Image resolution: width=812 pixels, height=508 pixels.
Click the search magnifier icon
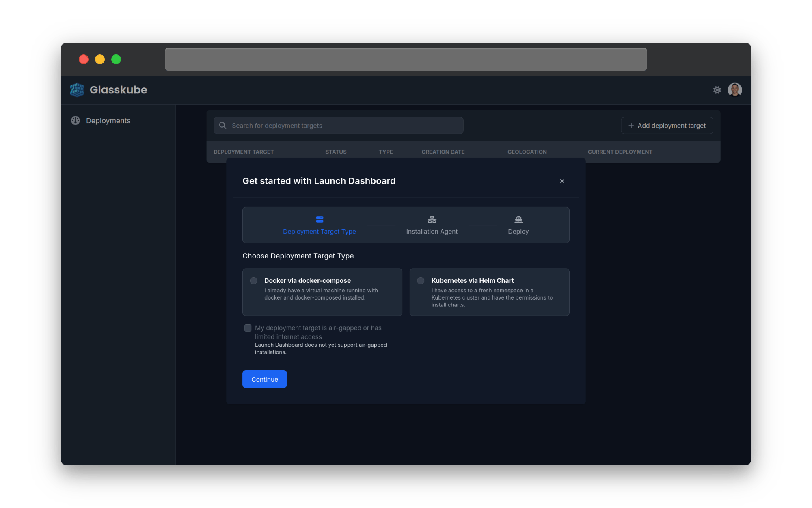tap(222, 126)
